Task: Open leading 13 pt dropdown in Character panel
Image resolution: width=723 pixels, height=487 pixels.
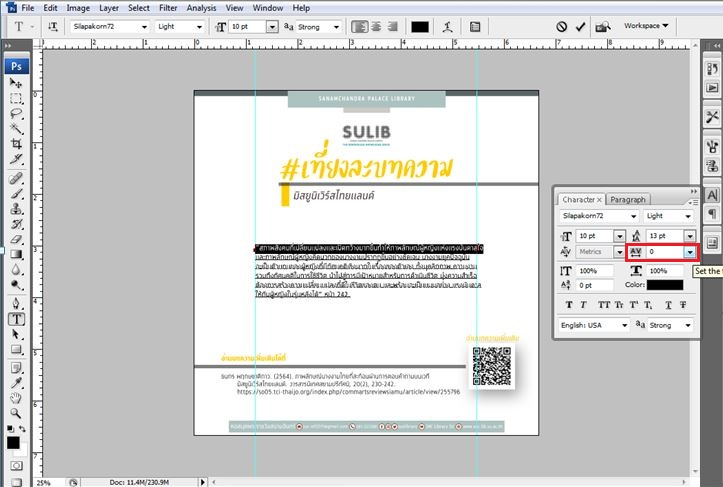Action: (690, 236)
